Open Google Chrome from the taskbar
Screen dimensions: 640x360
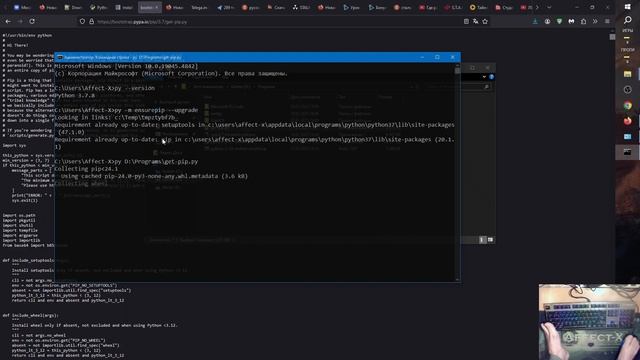click(628, 105)
